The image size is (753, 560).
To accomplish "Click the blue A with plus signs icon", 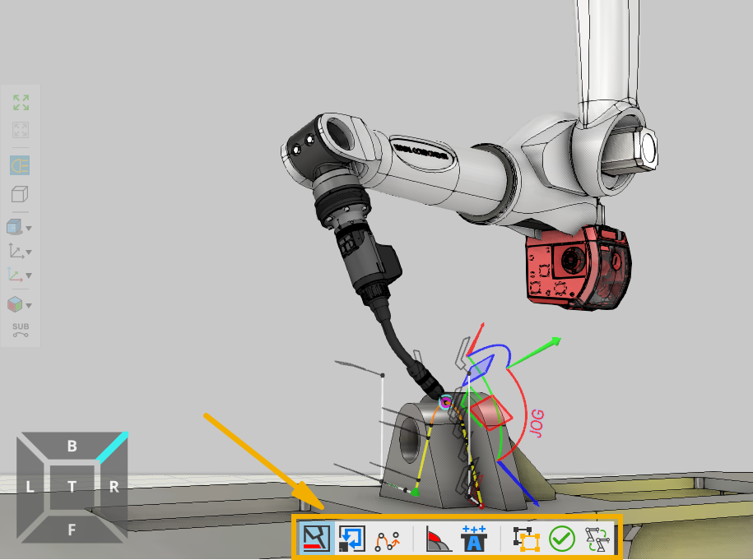I will [x=475, y=539].
